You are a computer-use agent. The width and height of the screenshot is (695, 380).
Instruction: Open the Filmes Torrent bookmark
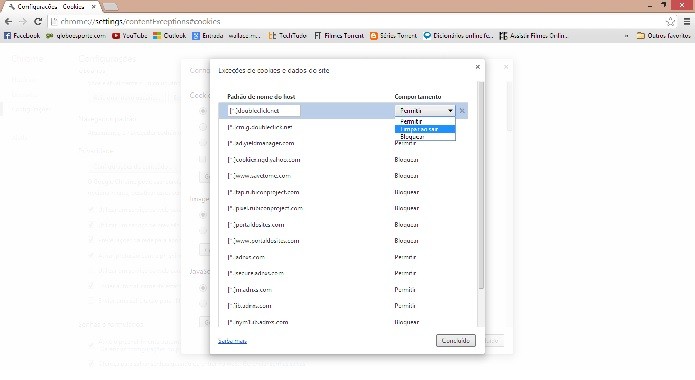point(339,35)
